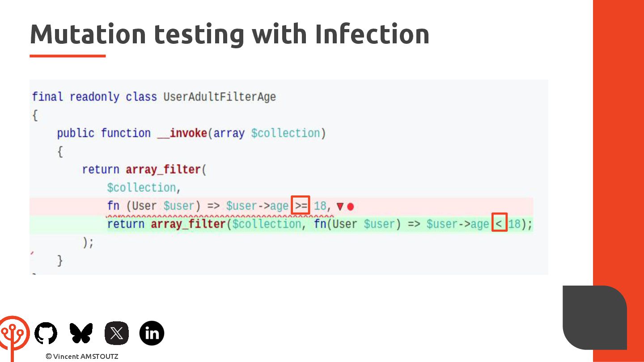Click array_filter on the green mutated line
The height and width of the screenshot is (362, 644).
188,223
